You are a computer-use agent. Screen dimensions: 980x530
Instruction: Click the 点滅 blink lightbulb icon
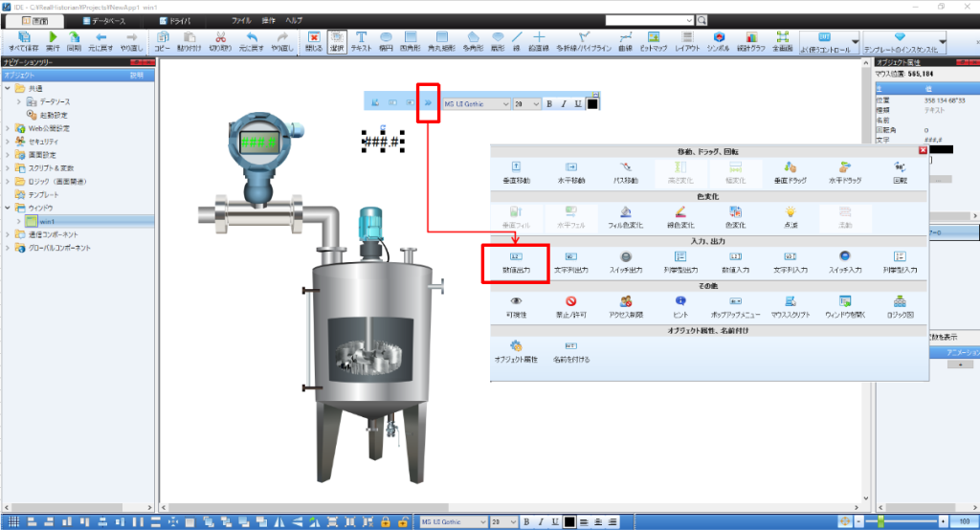pyautogui.click(x=791, y=215)
